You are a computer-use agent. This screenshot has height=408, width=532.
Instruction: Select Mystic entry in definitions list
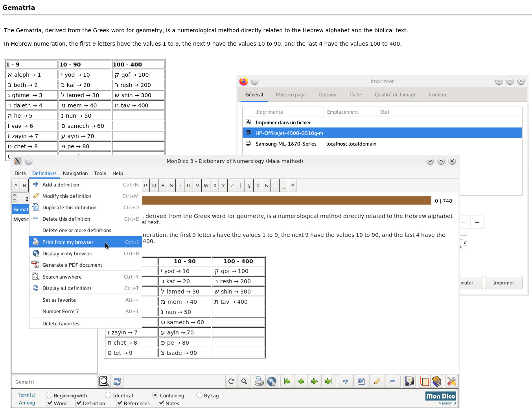20,219
